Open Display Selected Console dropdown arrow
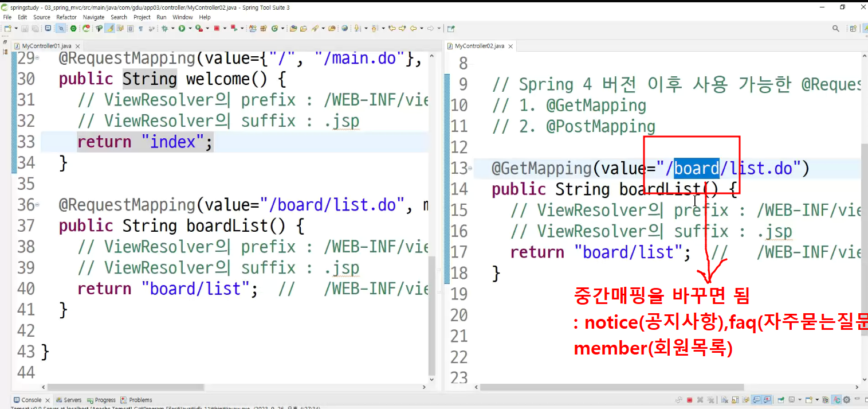 pyautogui.click(x=800, y=400)
